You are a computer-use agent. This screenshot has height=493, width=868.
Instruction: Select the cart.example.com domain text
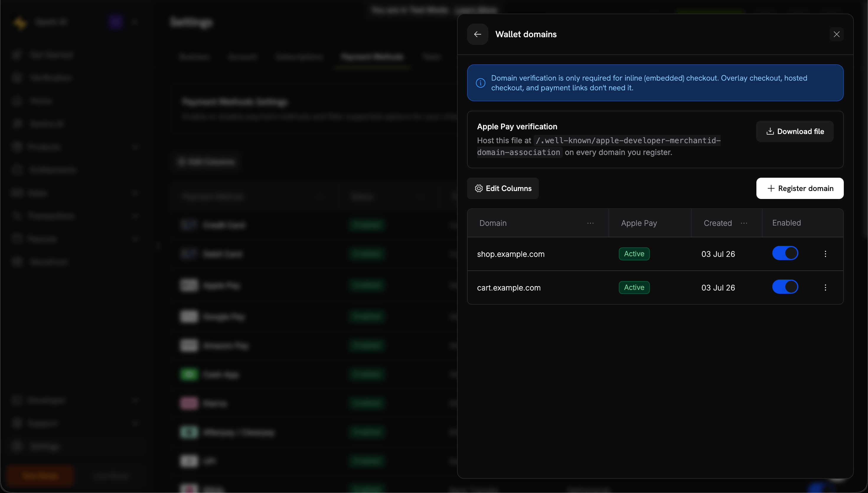coord(508,288)
